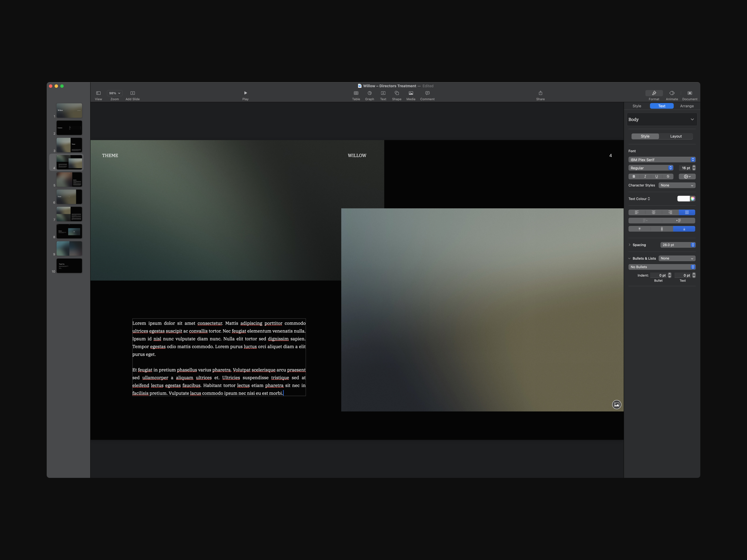The image size is (747, 560).
Task: Click the slide number 4 text
Action: [x=610, y=156]
